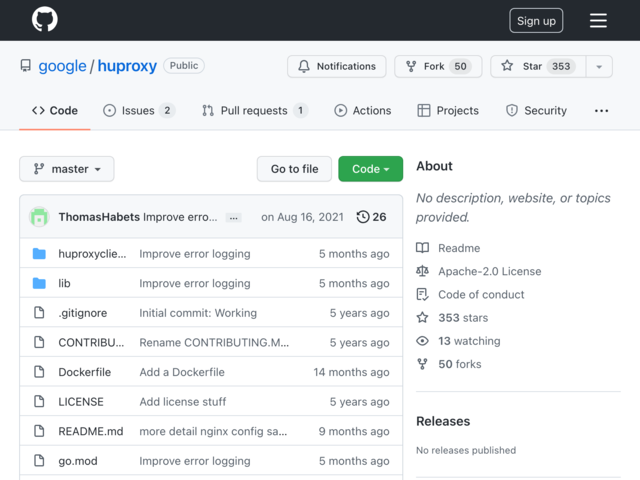Open the Code of conduct link
640x480 pixels.
pyautogui.click(x=481, y=294)
